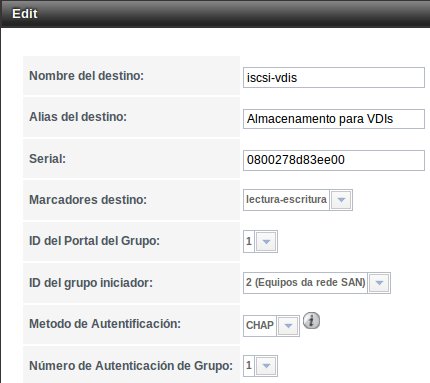Click the 'ID del Portal del Grupo:' label

(x=94, y=241)
